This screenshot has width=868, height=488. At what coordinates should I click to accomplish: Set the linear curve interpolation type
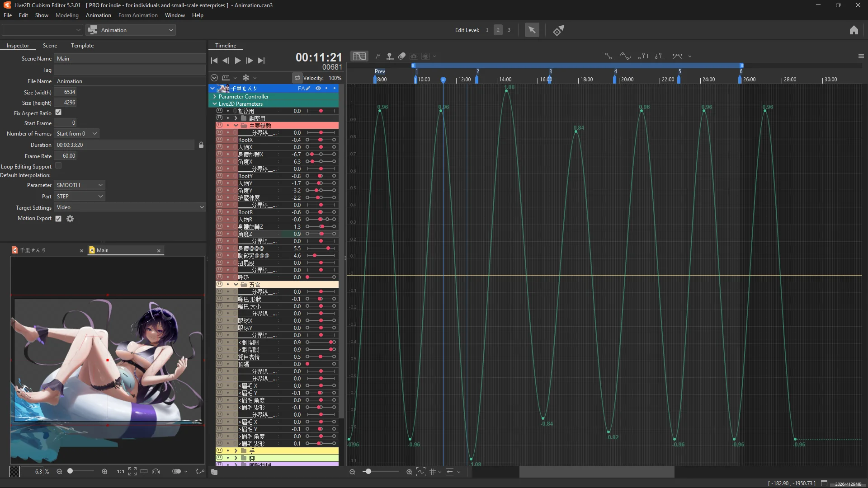point(609,56)
